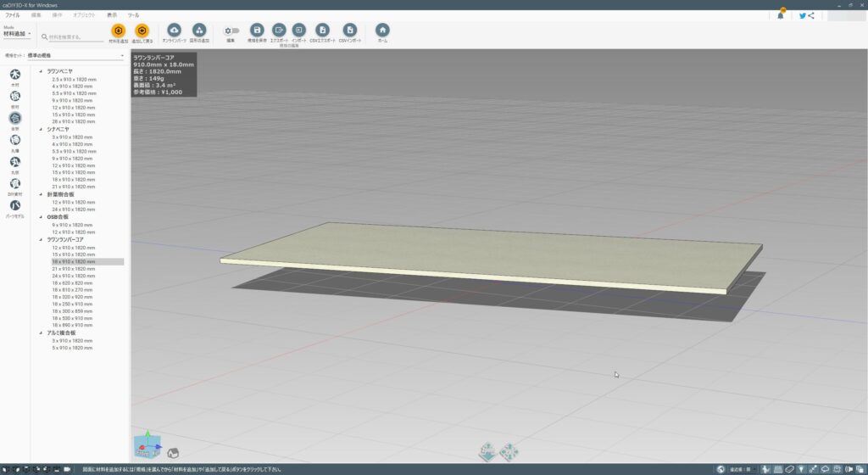This screenshot has width=868, height=475.
Task: Select the 木材 wood category icon
Action: click(15, 75)
